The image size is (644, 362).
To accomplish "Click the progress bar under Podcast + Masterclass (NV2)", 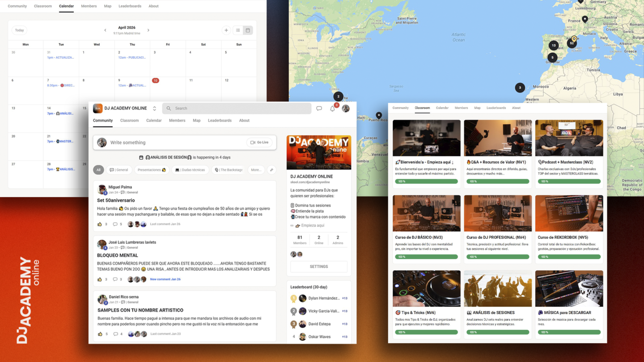I will (569, 181).
